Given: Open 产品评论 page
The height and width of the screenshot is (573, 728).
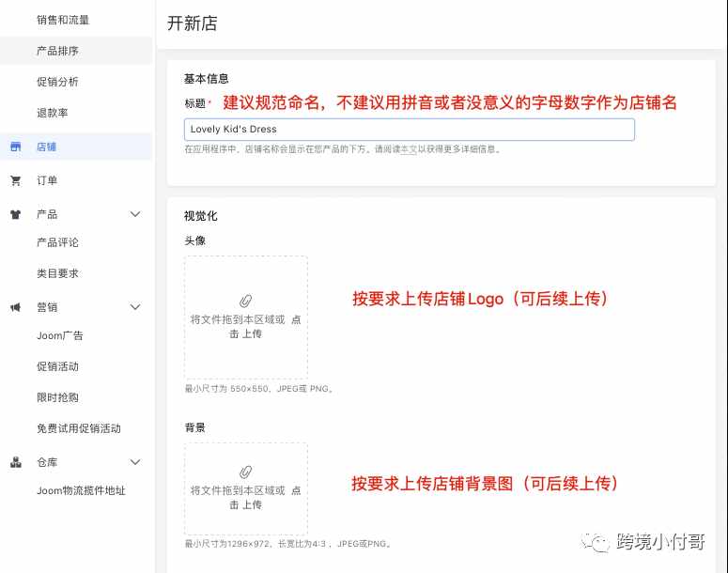Looking at the screenshot, I should (x=57, y=242).
